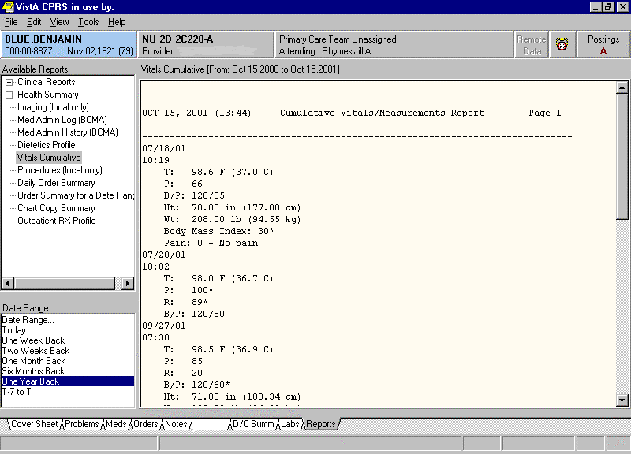Click down arrow of report text scrollbar

pos(622,400)
